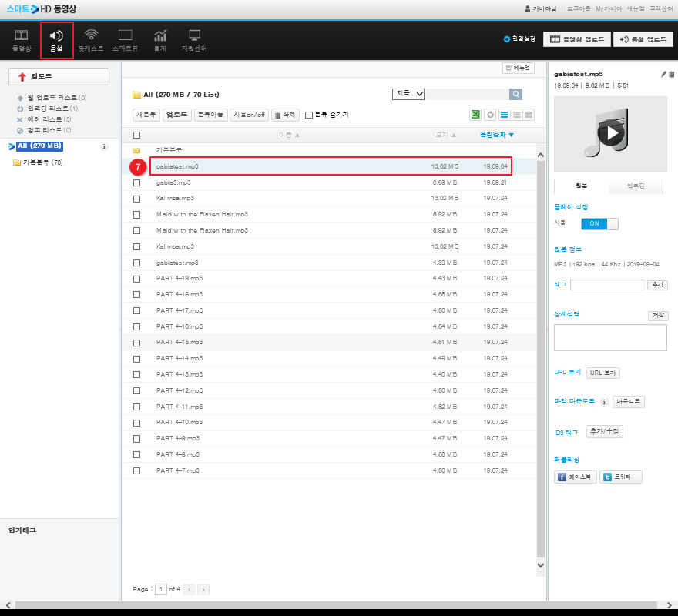Select the 음성 audio speaker icon
This screenshot has height=616, width=678.
point(56,35)
